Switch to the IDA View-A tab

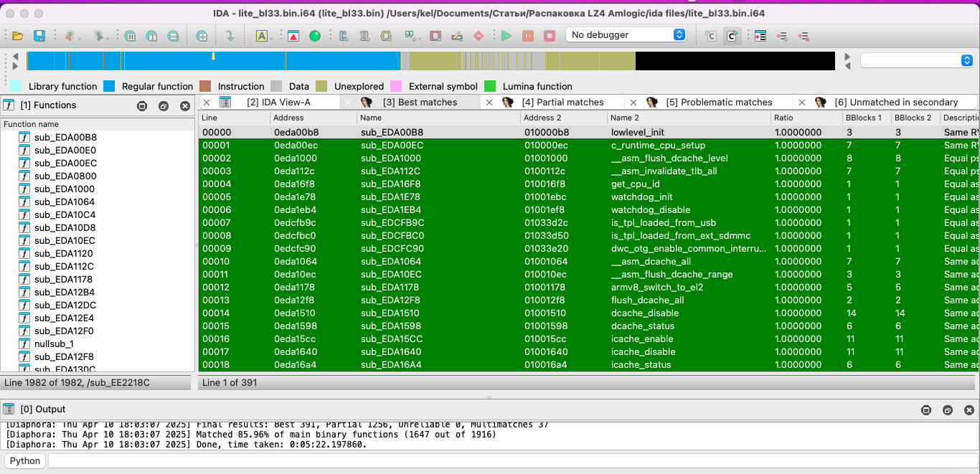click(x=278, y=102)
